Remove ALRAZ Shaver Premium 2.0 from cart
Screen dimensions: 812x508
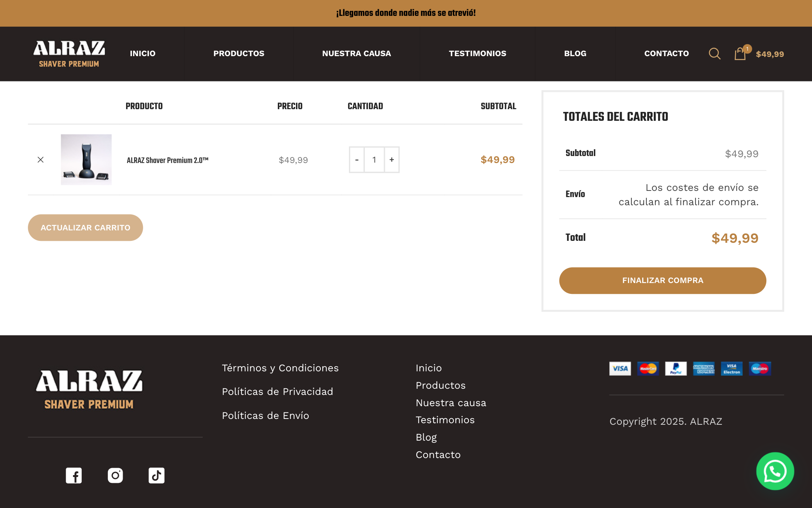tap(41, 160)
